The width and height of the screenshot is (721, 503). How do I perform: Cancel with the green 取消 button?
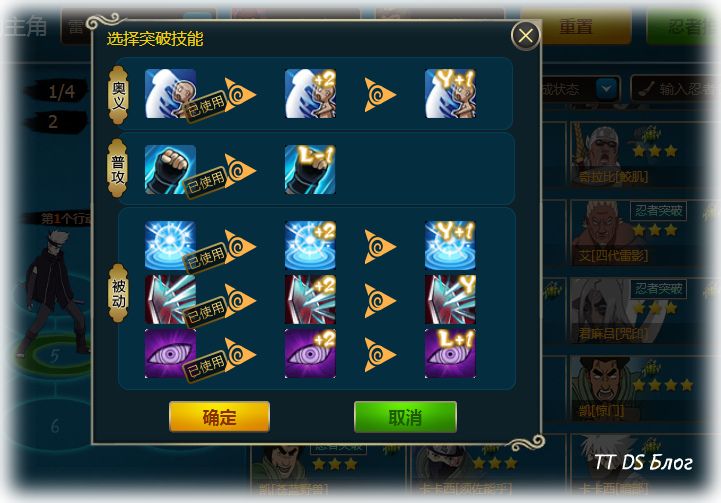point(405,417)
